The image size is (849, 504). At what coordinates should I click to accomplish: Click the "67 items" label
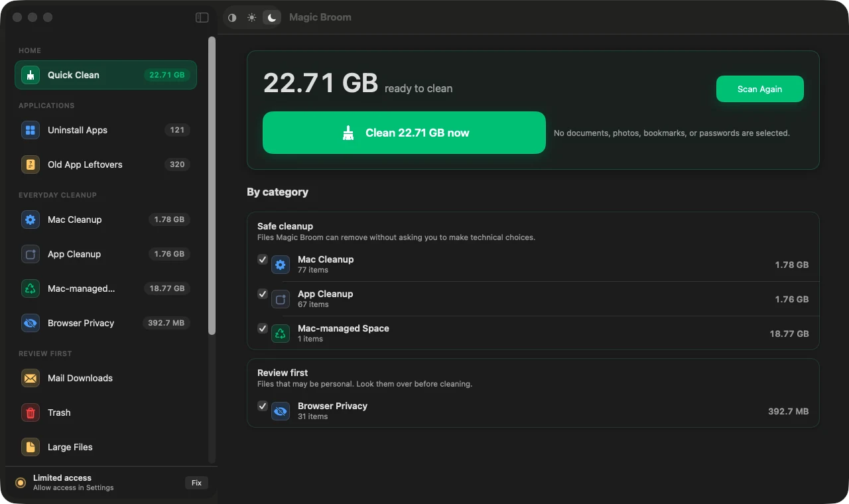pyautogui.click(x=313, y=304)
